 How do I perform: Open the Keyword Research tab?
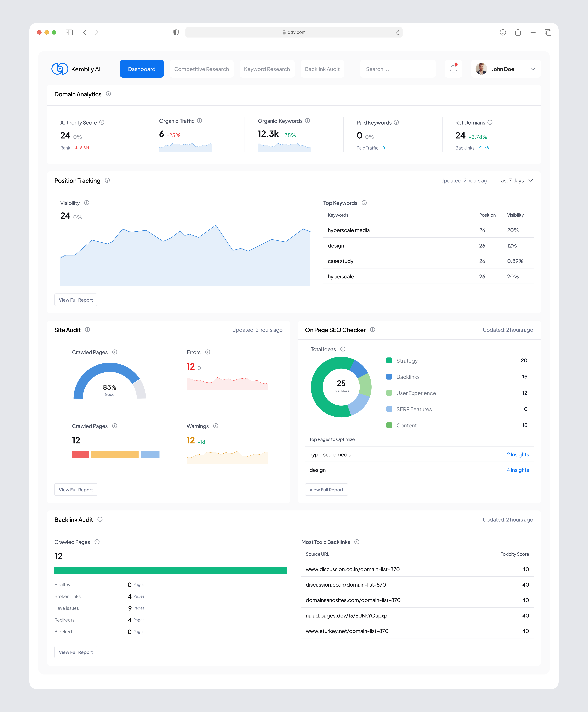(x=267, y=69)
